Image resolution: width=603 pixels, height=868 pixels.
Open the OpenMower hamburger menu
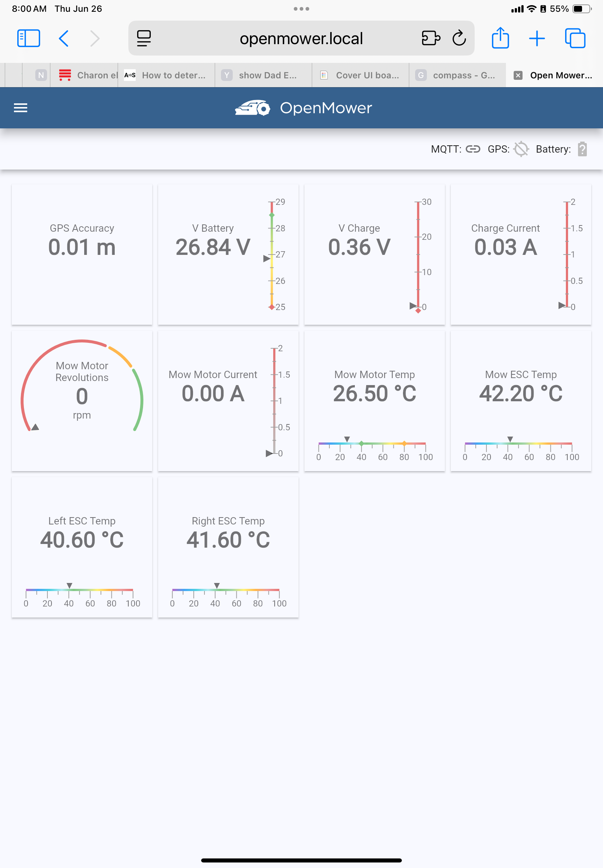pos(21,108)
